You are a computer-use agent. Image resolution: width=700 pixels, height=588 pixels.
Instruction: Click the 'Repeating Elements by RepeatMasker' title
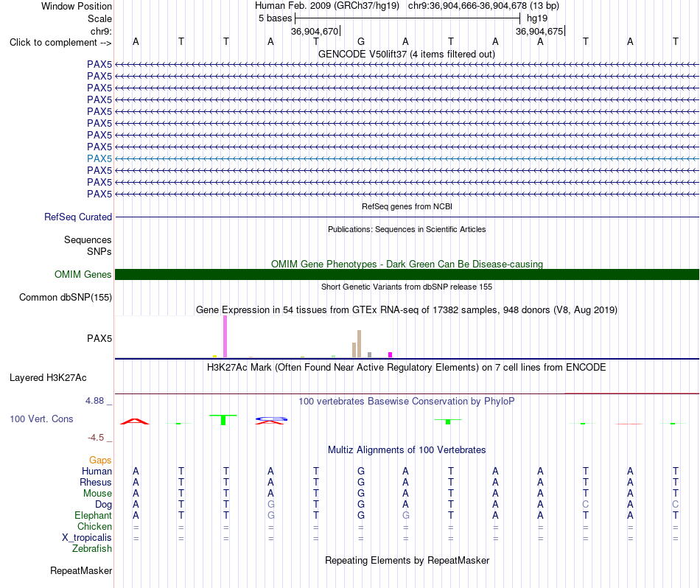407,560
